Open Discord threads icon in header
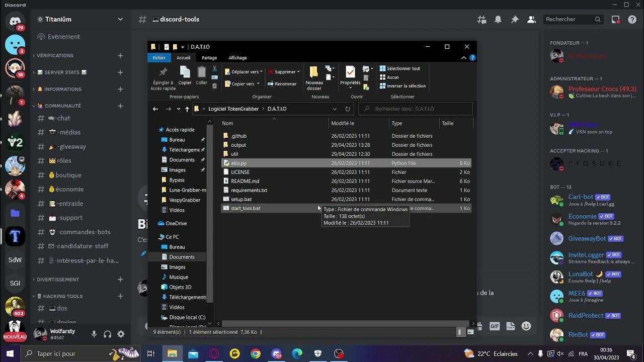The height and width of the screenshot is (362, 644). tap(481, 19)
